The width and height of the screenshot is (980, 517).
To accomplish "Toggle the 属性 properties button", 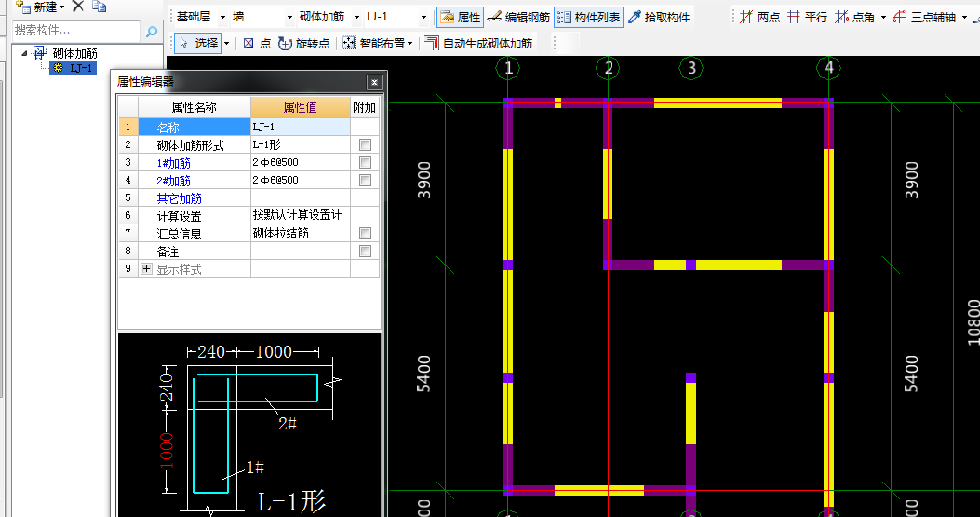I will pyautogui.click(x=460, y=17).
